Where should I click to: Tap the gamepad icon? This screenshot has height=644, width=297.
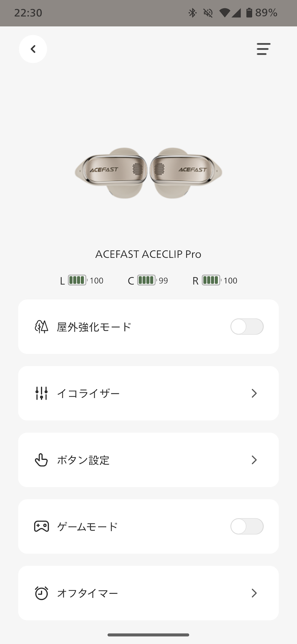(x=41, y=526)
